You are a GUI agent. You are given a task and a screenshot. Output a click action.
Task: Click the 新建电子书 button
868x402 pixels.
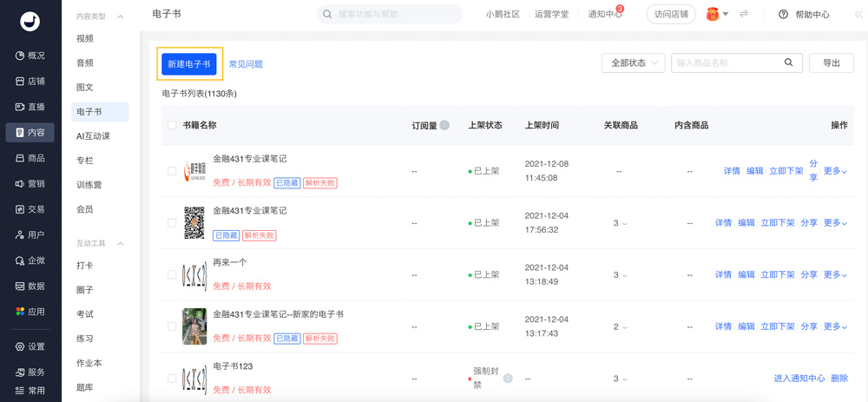[189, 64]
